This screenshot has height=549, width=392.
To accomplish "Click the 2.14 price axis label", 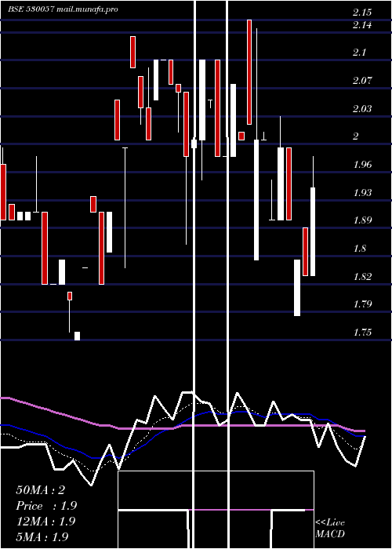I will (x=362, y=25).
